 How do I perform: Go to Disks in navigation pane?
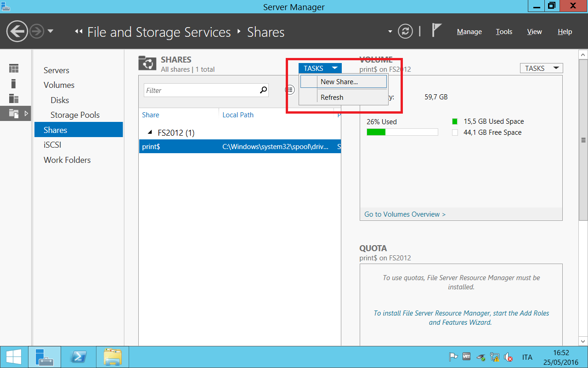pos(60,100)
